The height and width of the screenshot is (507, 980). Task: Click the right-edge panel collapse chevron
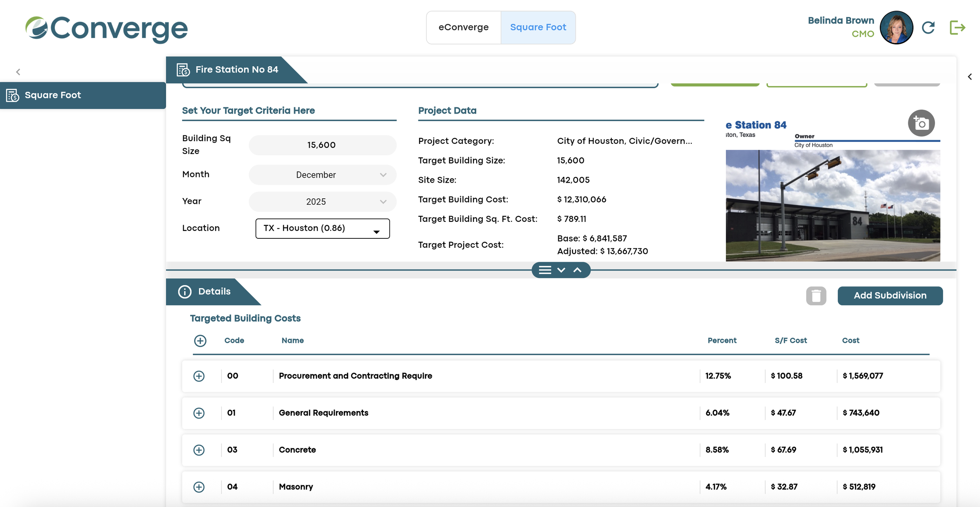(x=969, y=77)
